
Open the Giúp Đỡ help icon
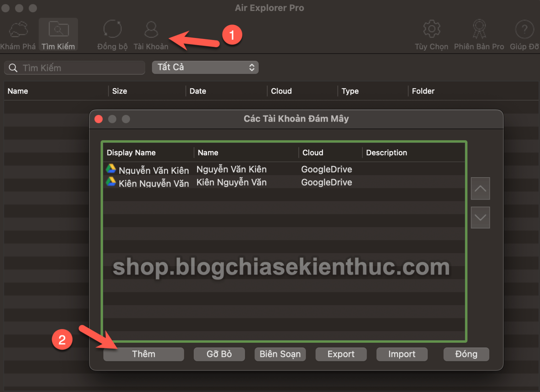pyautogui.click(x=524, y=30)
